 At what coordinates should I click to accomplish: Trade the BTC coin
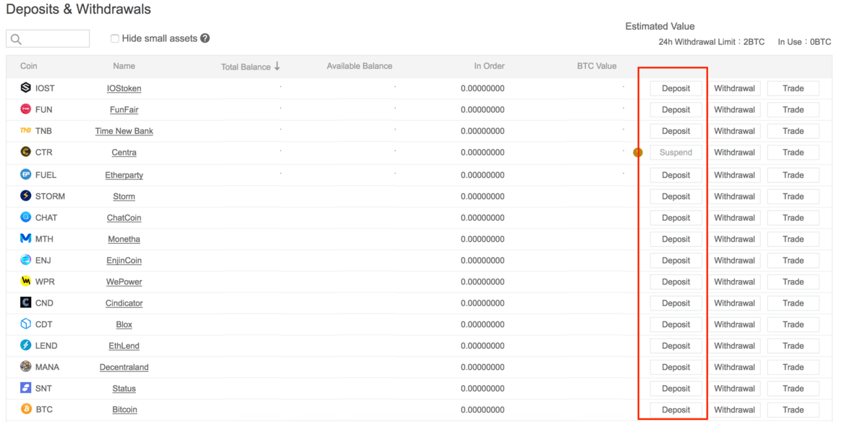tap(793, 410)
